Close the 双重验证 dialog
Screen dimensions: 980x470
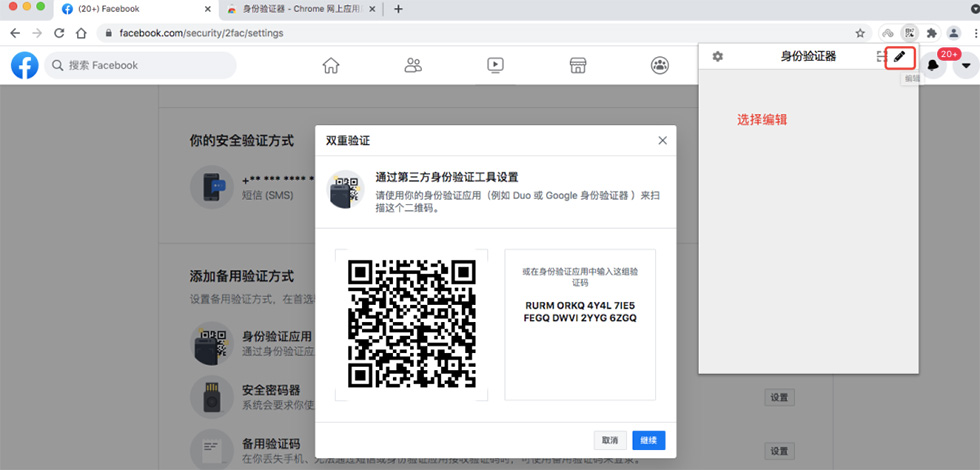pos(662,141)
